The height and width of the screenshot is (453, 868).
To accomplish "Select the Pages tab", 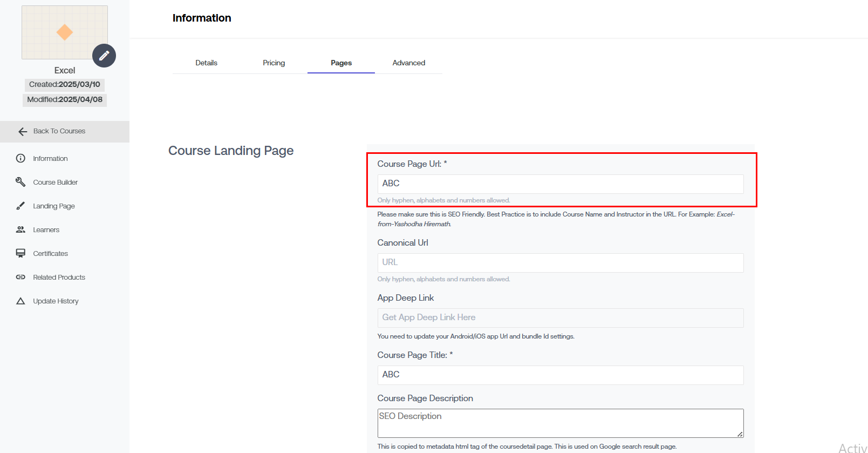I will (341, 63).
